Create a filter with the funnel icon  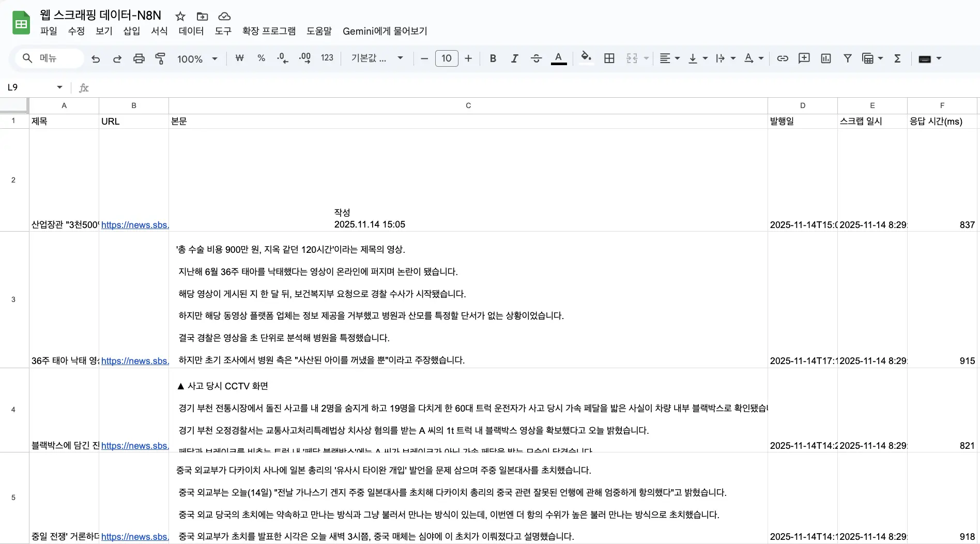847,58
